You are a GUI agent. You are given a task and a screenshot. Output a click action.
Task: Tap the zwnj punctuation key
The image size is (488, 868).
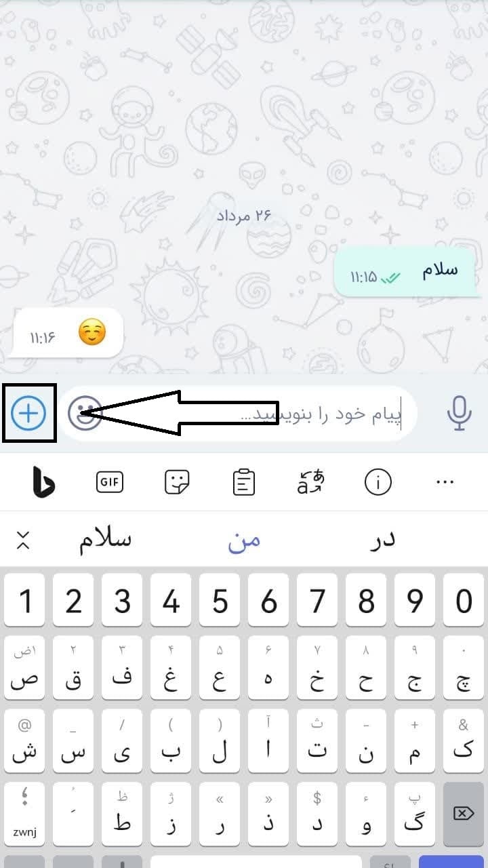click(x=24, y=813)
